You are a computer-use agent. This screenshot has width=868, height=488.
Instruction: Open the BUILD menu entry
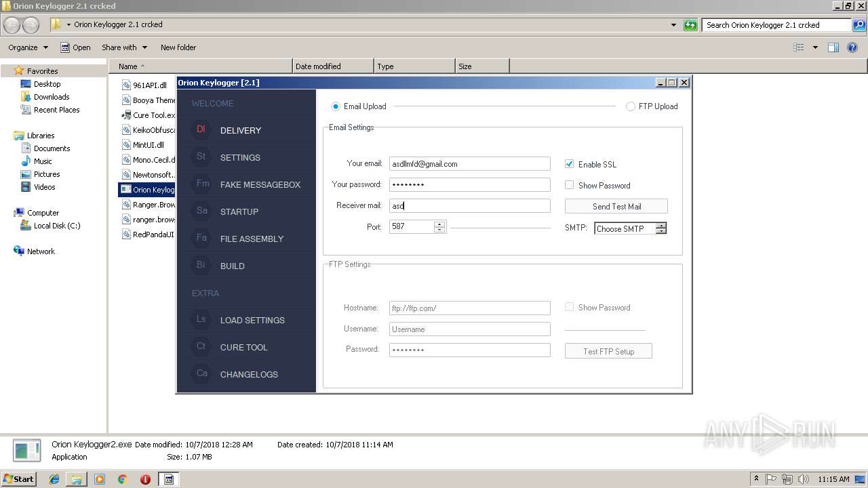coord(233,266)
